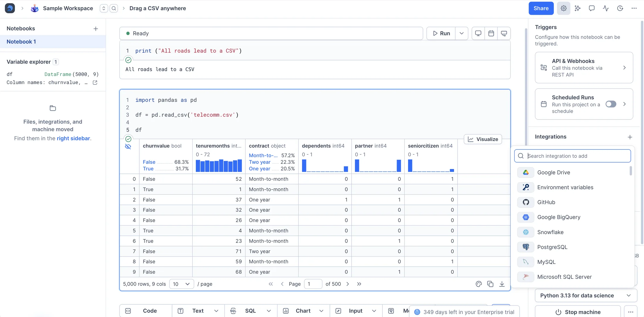Click the Visualize button
Viewport: 644px width, 317px height.
(x=483, y=139)
